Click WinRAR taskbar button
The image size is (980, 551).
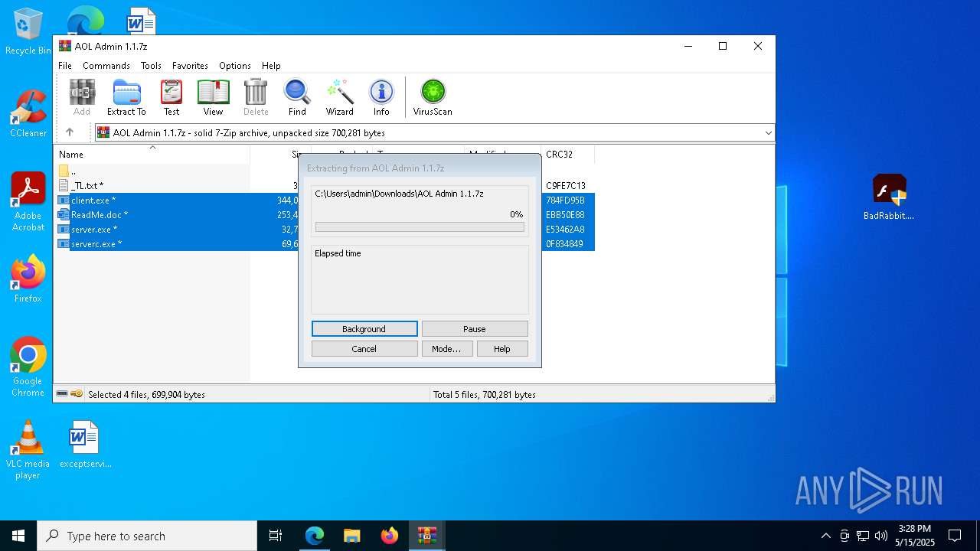point(426,536)
